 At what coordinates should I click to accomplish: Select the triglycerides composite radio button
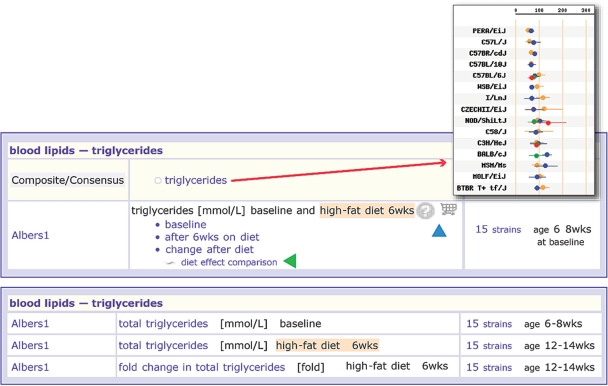pos(158,180)
